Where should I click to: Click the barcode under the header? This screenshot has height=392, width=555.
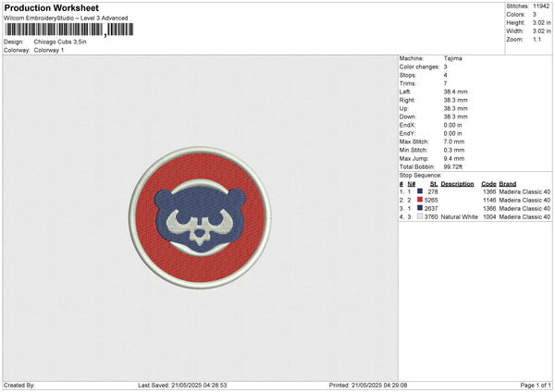[68, 30]
